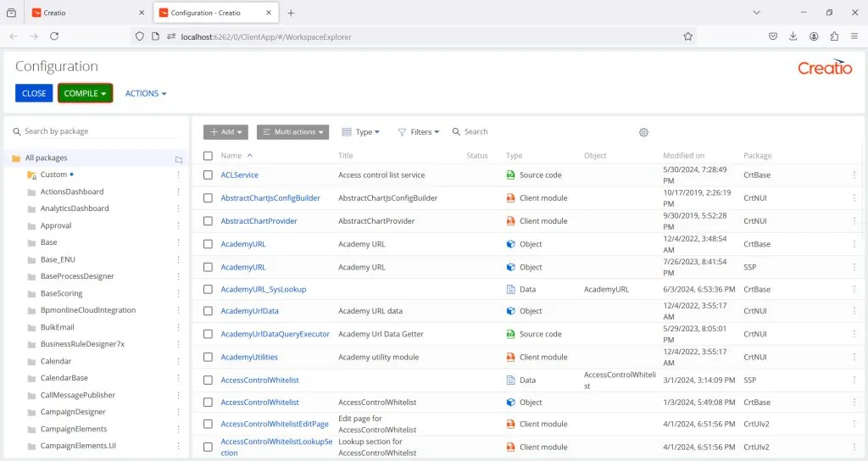Open the Add dropdown
Image resolution: width=868 pixels, height=461 pixels.
click(x=225, y=131)
